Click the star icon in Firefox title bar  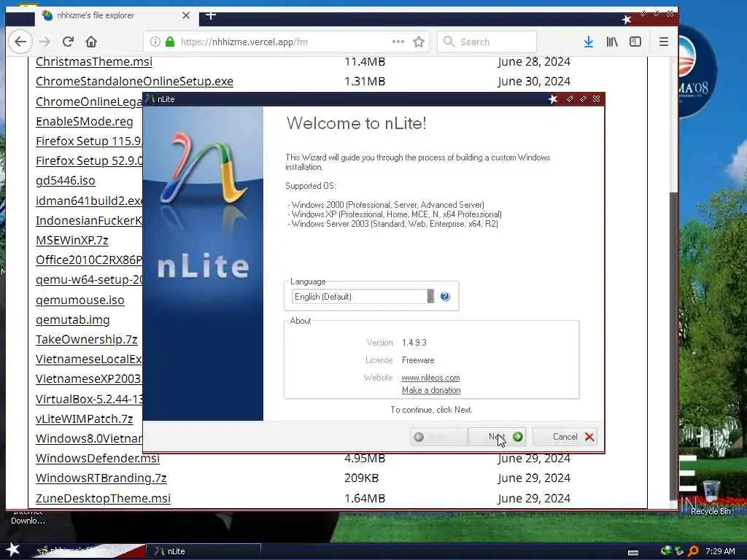[x=627, y=20]
